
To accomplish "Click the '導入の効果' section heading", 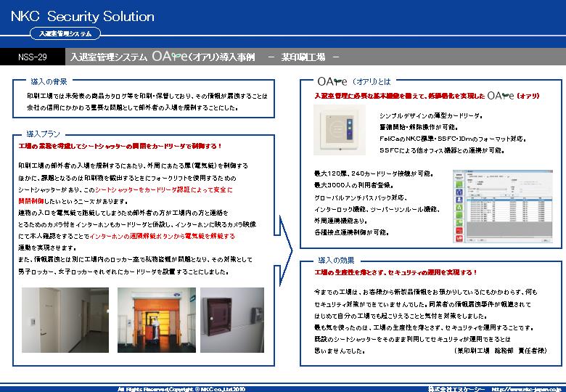I will [x=336, y=261].
